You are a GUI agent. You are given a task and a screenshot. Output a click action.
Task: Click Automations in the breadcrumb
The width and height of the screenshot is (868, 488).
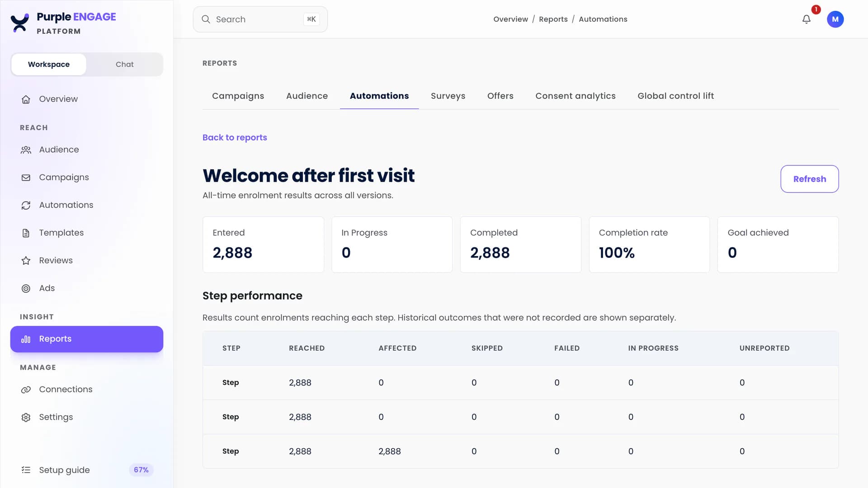click(x=603, y=19)
